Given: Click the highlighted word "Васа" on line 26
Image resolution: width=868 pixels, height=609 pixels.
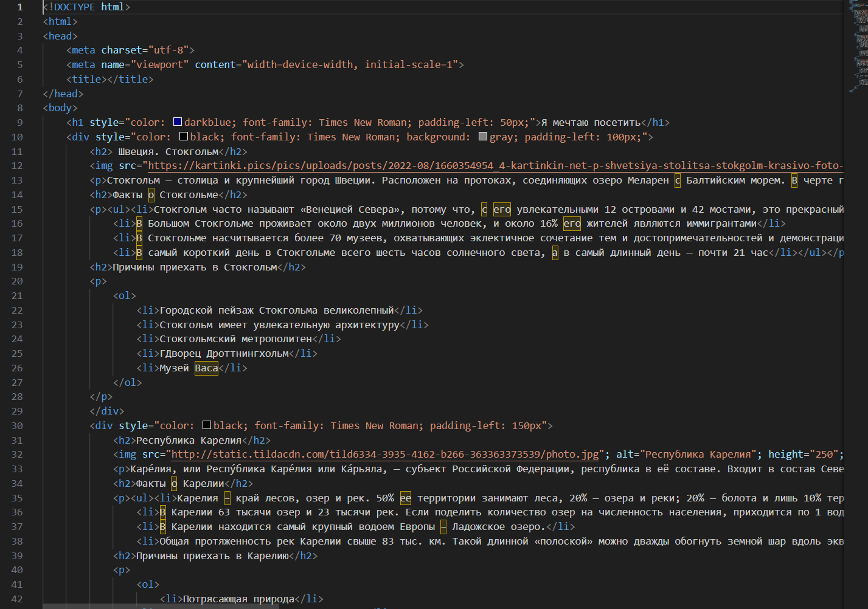Looking at the screenshot, I should pyautogui.click(x=206, y=368).
